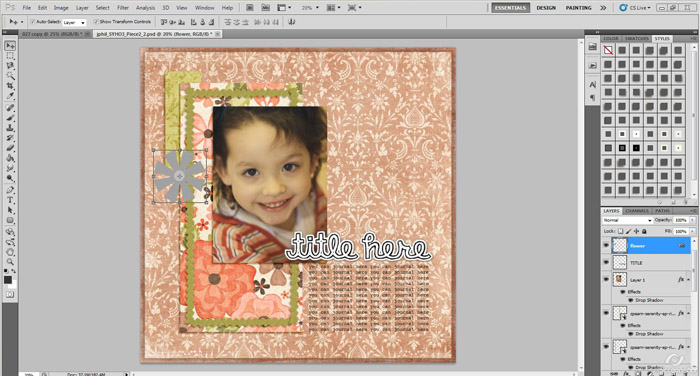Select the Eyedropper tool
The image size is (700, 376).
[10, 96]
